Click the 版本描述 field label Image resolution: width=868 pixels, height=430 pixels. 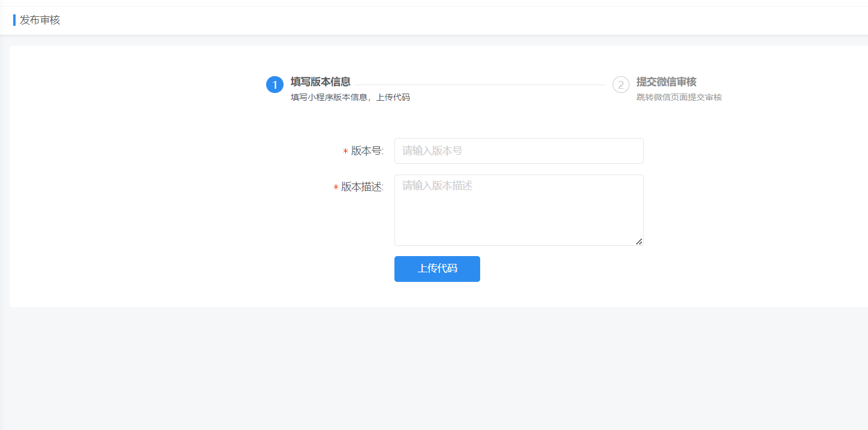point(360,187)
